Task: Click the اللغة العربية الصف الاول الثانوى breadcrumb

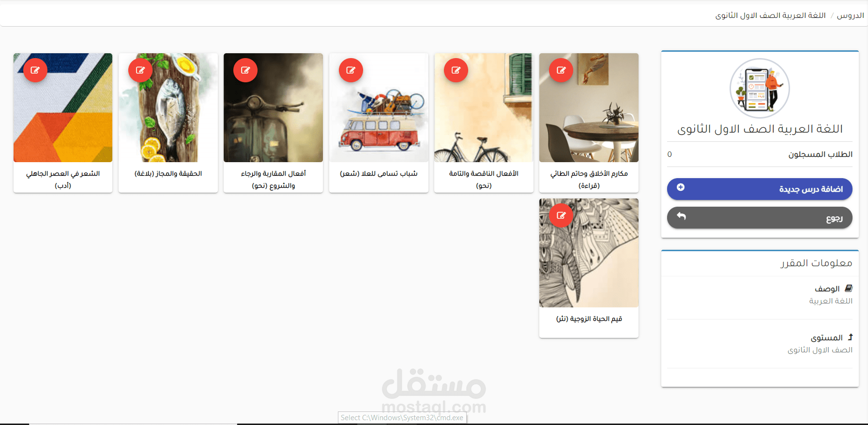Action: [771, 15]
